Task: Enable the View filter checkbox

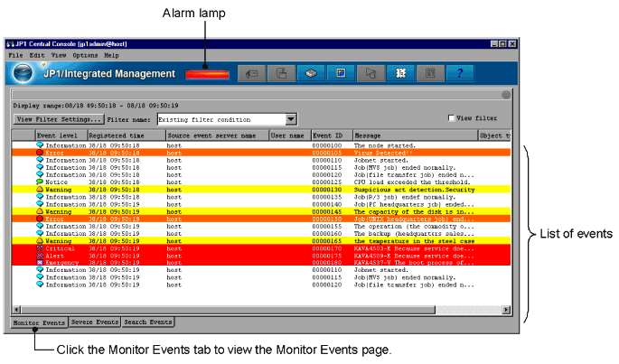Action: pyautogui.click(x=452, y=118)
